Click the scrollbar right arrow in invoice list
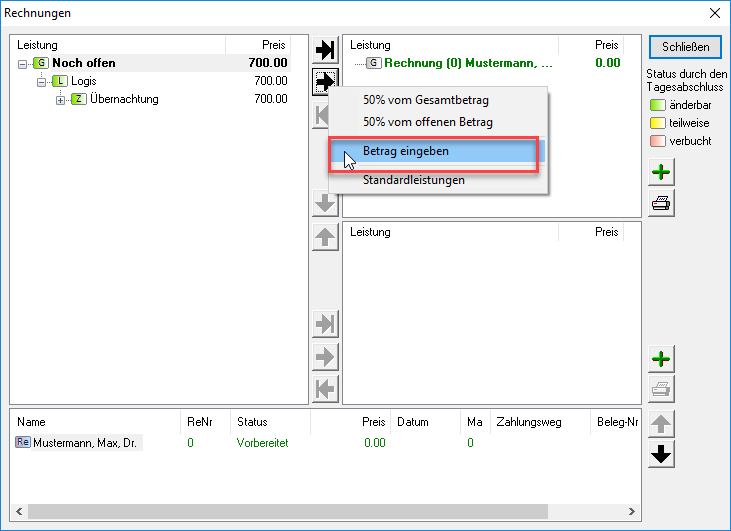Viewport: 731px width, 531px height. click(632, 511)
